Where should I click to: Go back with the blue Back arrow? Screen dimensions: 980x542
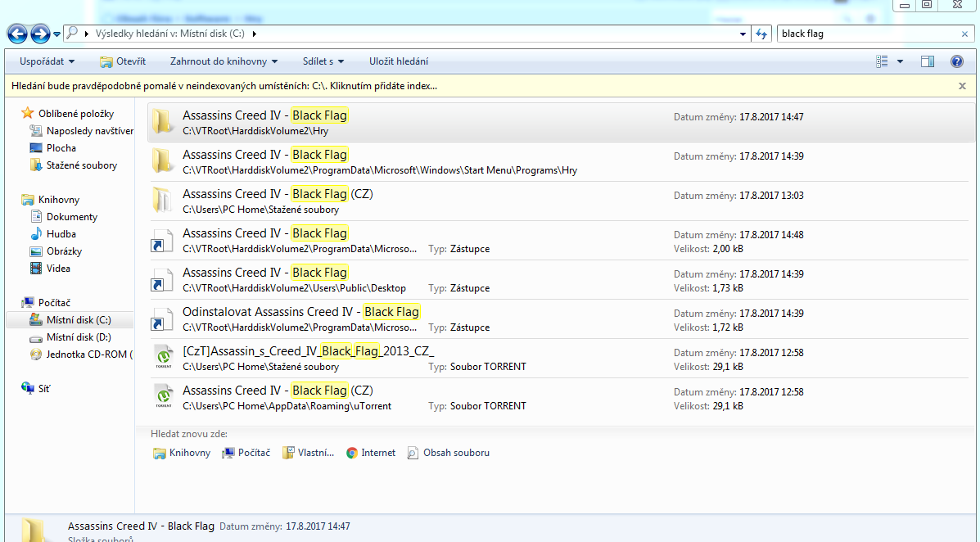coord(17,34)
